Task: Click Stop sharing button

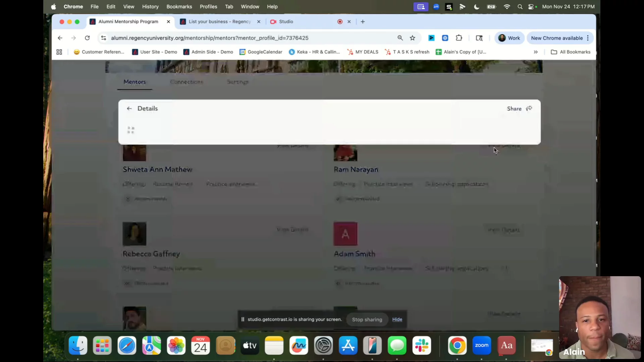Action: pos(367,319)
